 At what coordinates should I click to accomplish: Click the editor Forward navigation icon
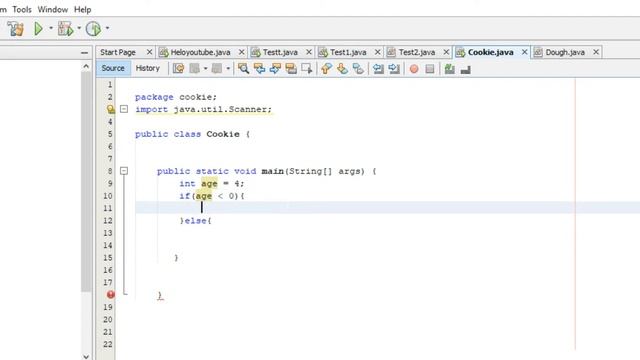(217, 69)
